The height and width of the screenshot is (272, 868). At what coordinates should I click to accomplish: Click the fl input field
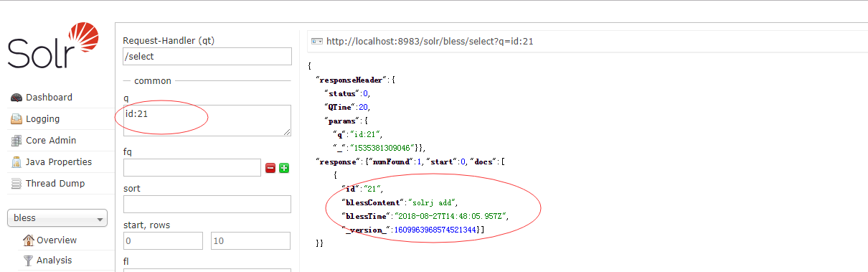tap(207, 271)
